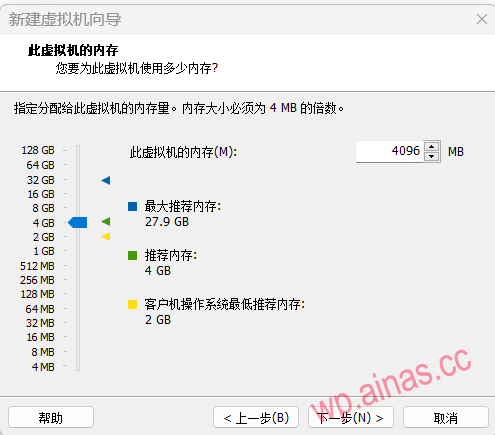Click the memory input field showing 4096

click(x=390, y=151)
